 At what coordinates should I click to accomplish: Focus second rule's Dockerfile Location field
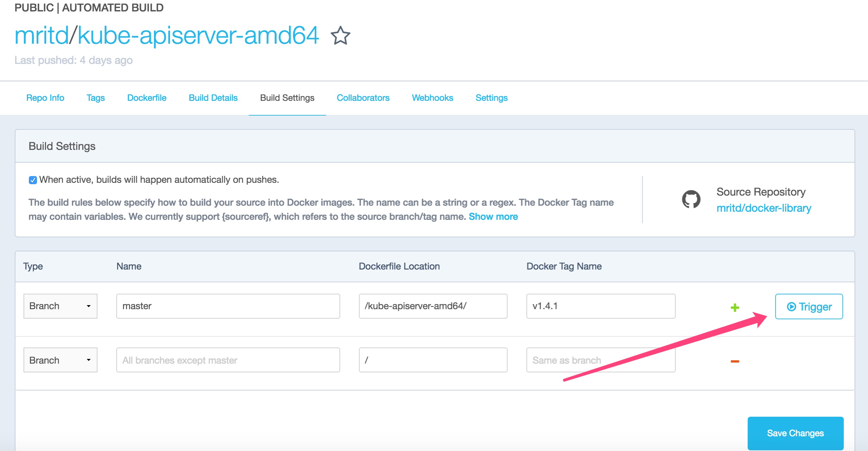pos(433,360)
